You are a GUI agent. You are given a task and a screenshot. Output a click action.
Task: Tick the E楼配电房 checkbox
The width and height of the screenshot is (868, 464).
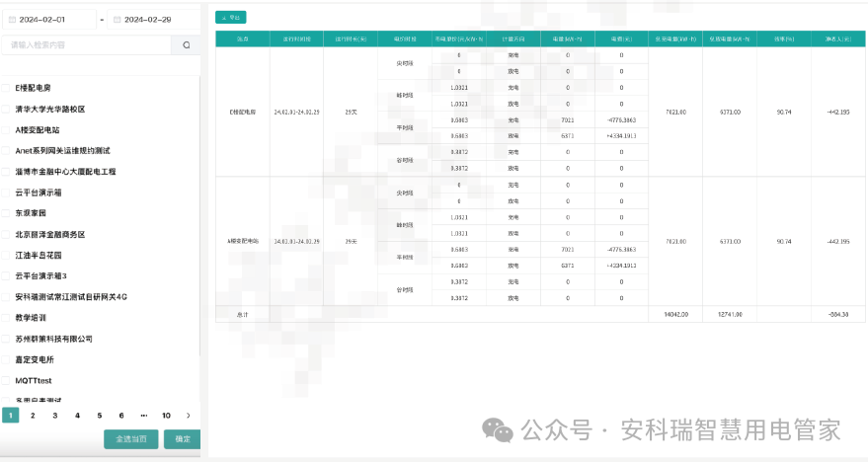pyautogui.click(x=6, y=88)
